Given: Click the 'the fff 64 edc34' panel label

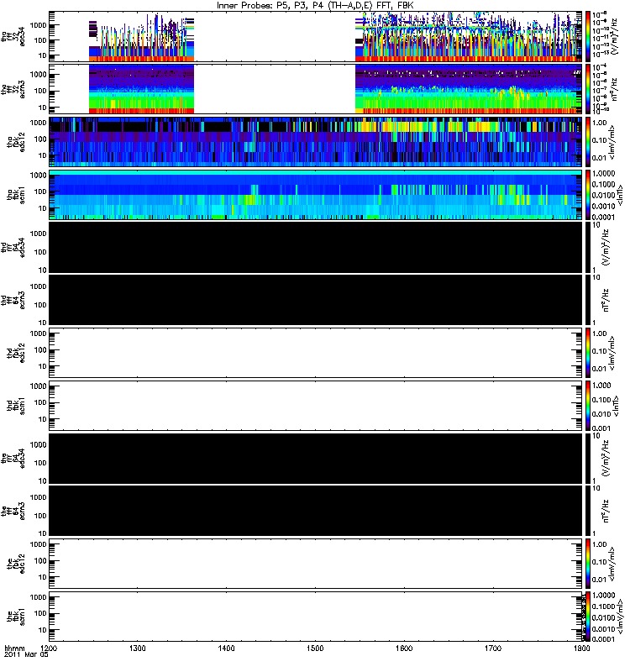Looking at the screenshot, I should coord(13,459).
